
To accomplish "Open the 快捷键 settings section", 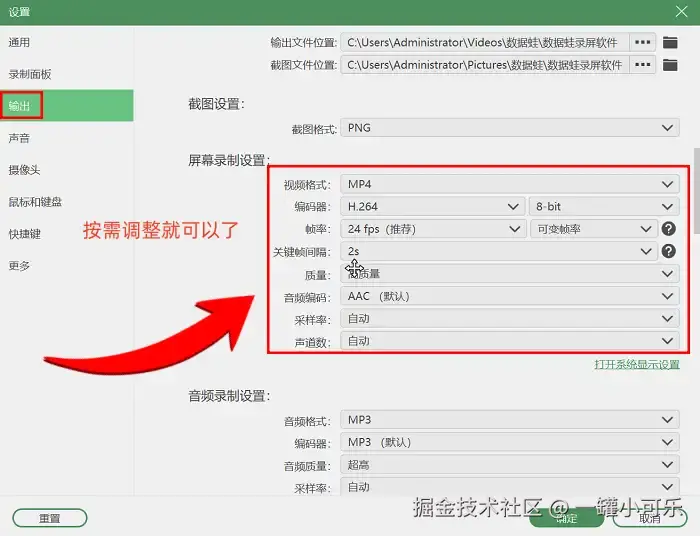I will pos(67,234).
